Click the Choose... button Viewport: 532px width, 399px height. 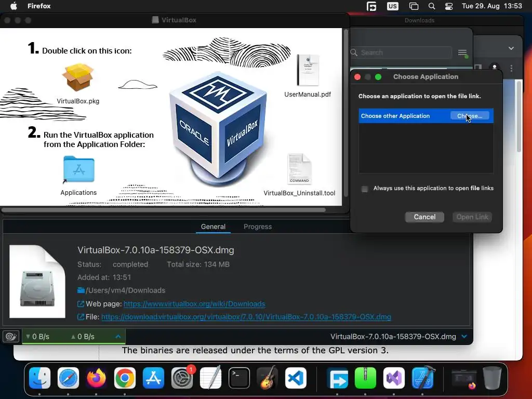pyautogui.click(x=470, y=116)
